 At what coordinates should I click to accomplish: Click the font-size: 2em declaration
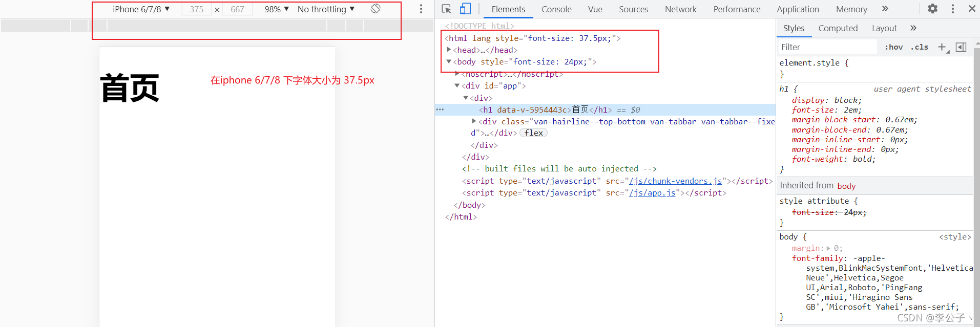pyautogui.click(x=826, y=110)
